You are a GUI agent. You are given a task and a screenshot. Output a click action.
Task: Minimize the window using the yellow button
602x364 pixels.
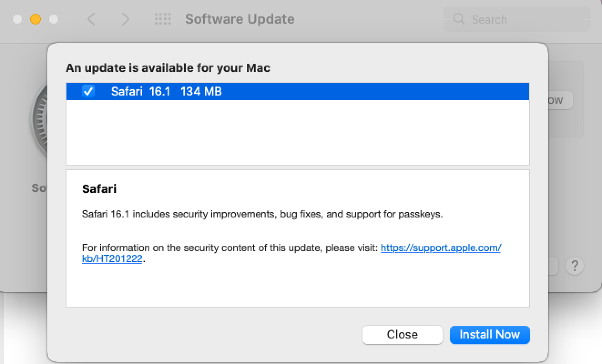[x=35, y=19]
